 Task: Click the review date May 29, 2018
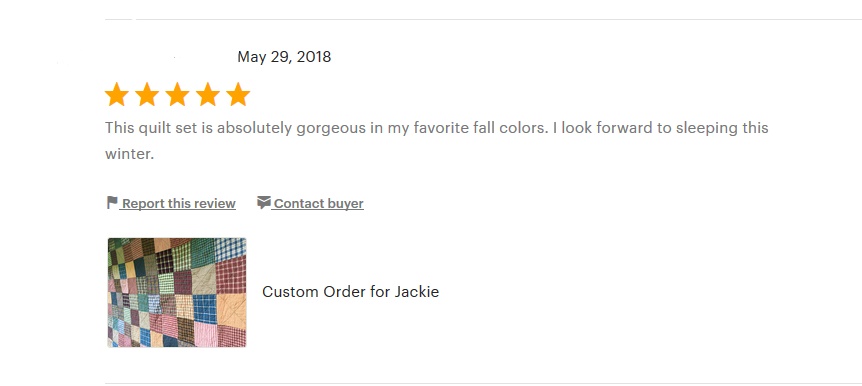click(284, 57)
